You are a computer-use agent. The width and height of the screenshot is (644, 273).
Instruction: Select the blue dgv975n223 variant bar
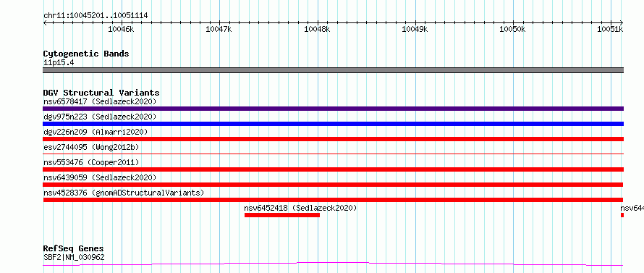[x=334, y=124]
